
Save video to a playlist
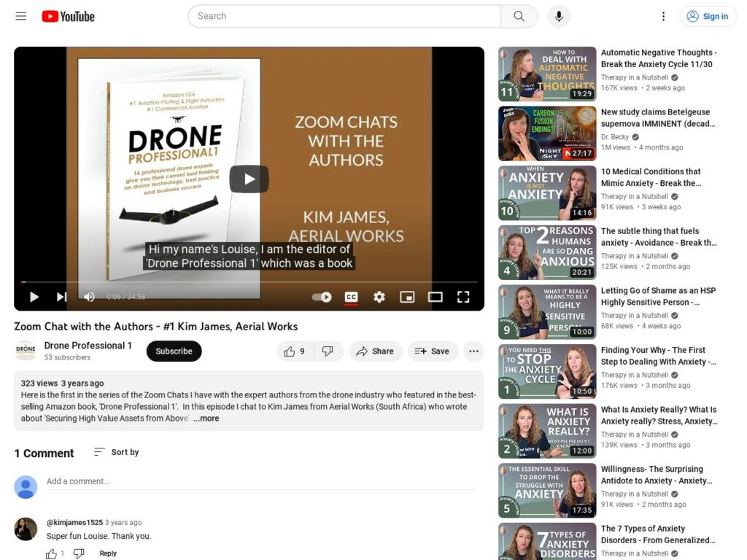point(432,351)
